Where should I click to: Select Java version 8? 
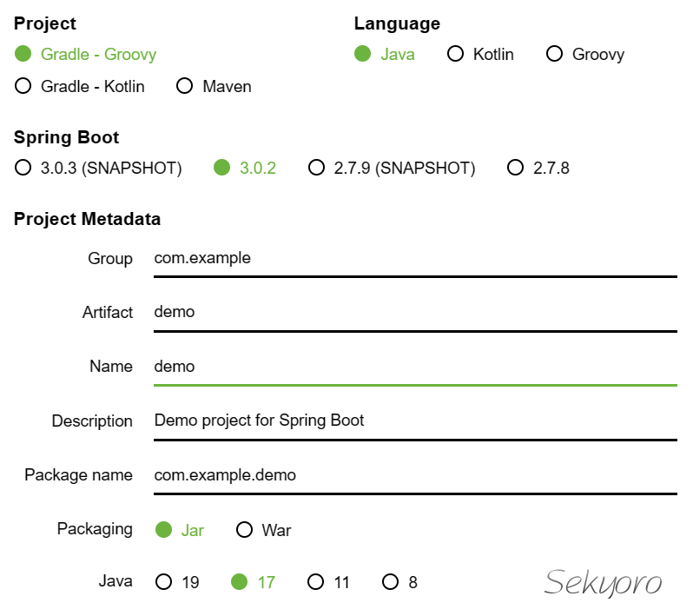point(391,581)
